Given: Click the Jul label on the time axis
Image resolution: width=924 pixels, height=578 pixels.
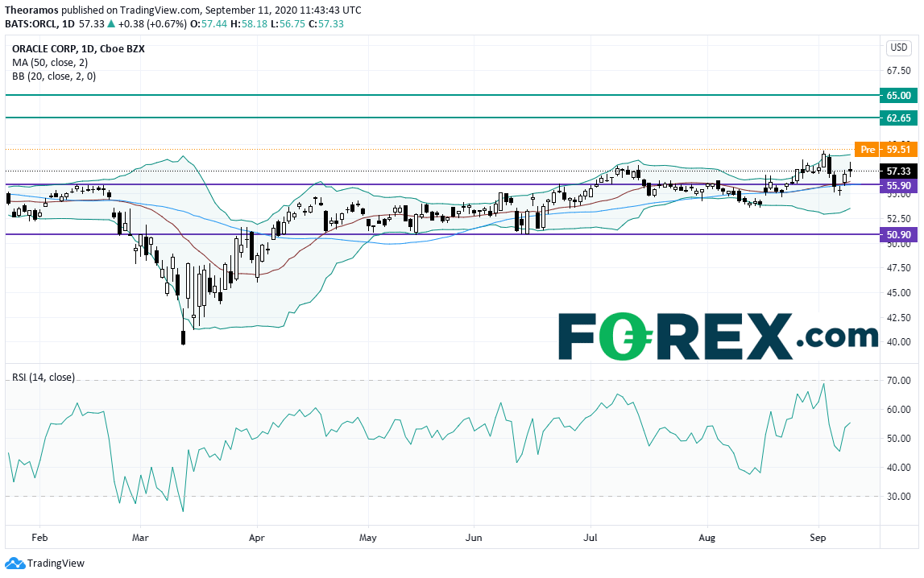Looking at the screenshot, I should [590, 538].
